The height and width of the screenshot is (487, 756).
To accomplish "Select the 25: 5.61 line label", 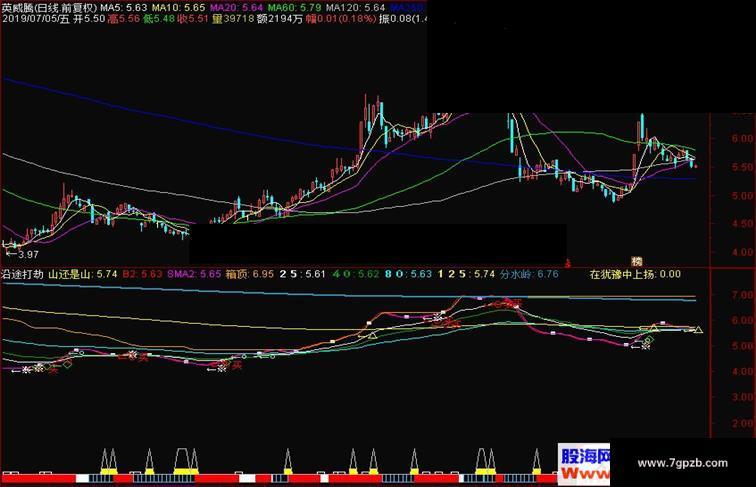I will (303, 274).
